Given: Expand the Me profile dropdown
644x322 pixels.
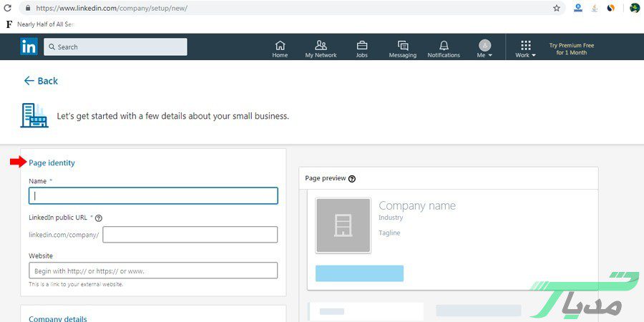Looking at the screenshot, I should click(485, 49).
